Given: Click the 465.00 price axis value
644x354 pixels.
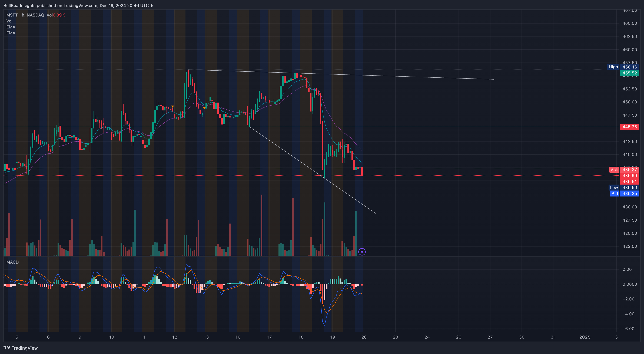Looking at the screenshot, I should (x=629, y=23).
